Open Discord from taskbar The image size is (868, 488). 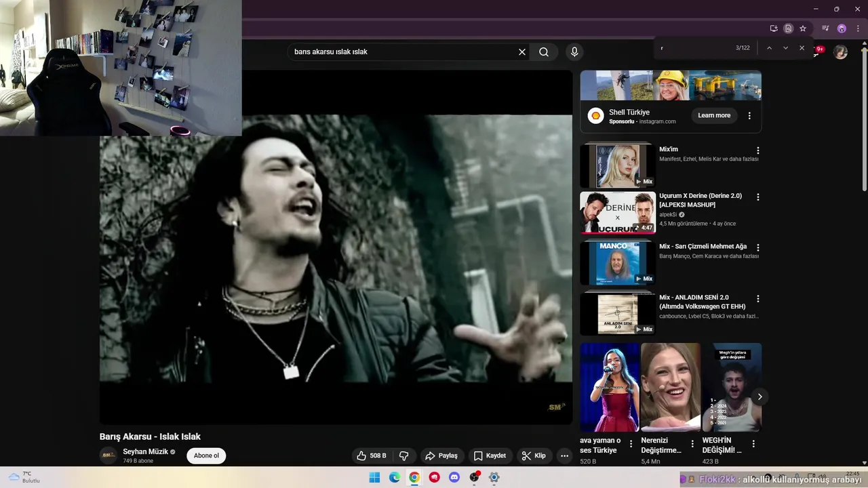pos(454,477)
